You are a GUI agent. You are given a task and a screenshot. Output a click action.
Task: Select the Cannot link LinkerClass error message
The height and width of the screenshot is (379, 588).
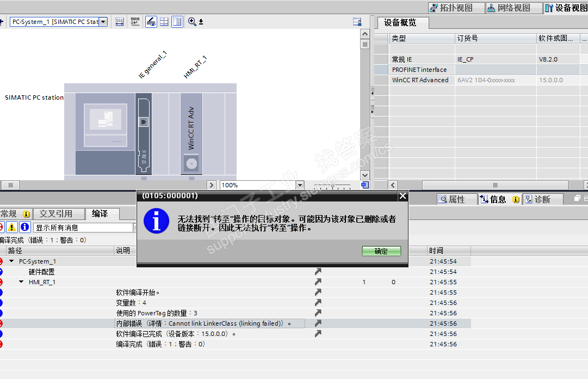[209, 323]
